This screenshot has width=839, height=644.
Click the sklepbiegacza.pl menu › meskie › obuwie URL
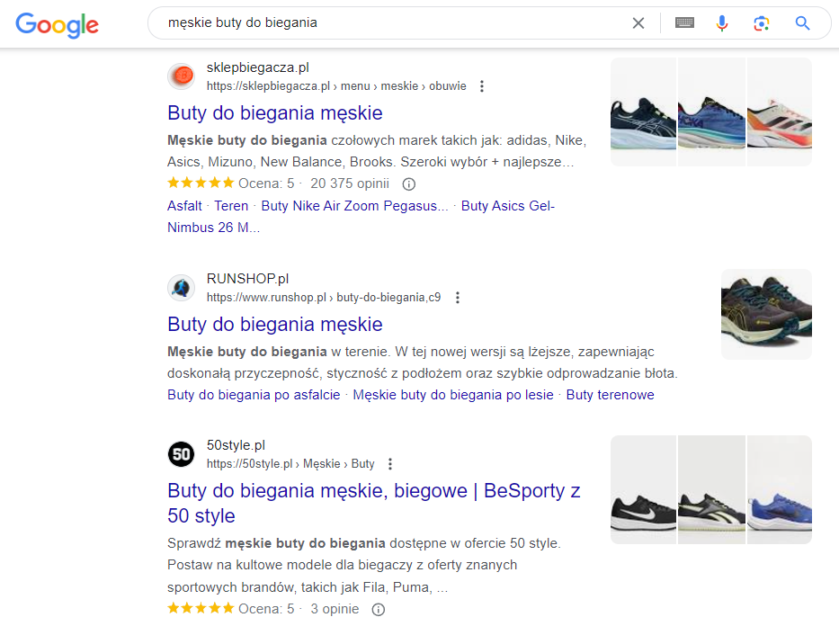[336, 86]
